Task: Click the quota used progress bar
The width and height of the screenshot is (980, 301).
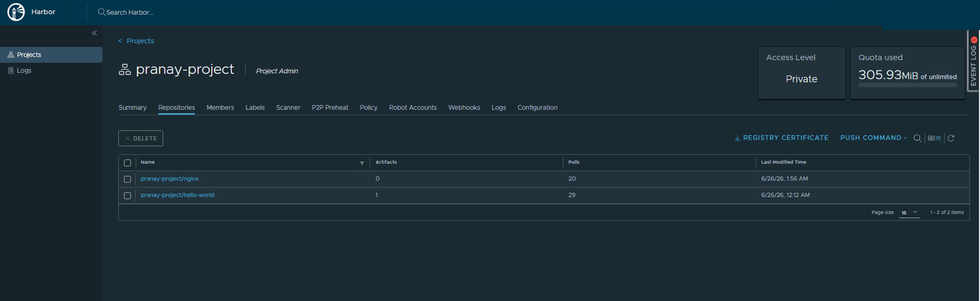Action: tap(907, 85)
